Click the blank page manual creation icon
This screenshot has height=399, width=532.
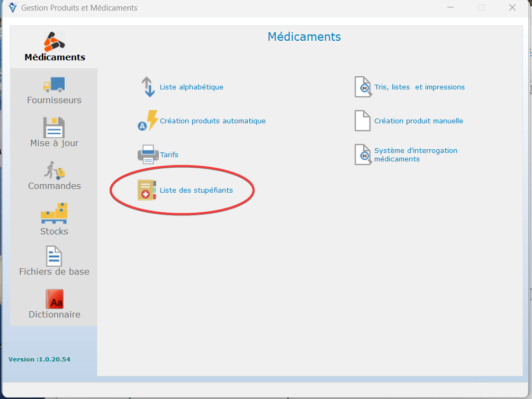tap(362, 121)
